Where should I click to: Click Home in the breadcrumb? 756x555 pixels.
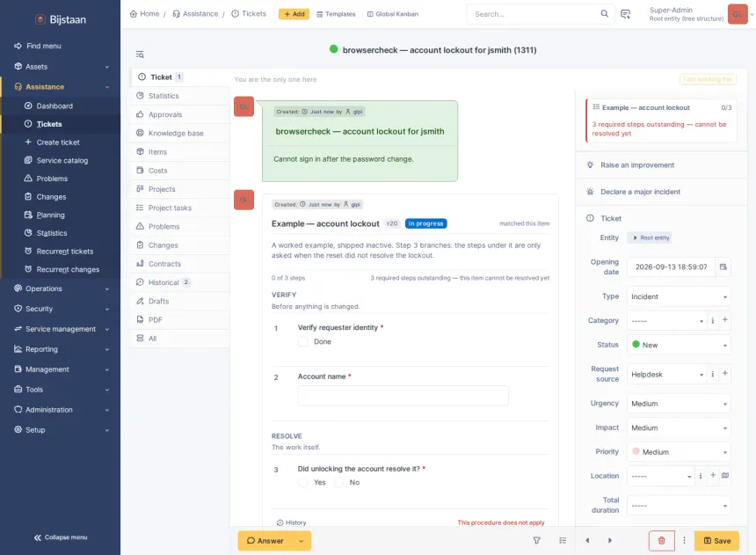click(x=144, y=14)
